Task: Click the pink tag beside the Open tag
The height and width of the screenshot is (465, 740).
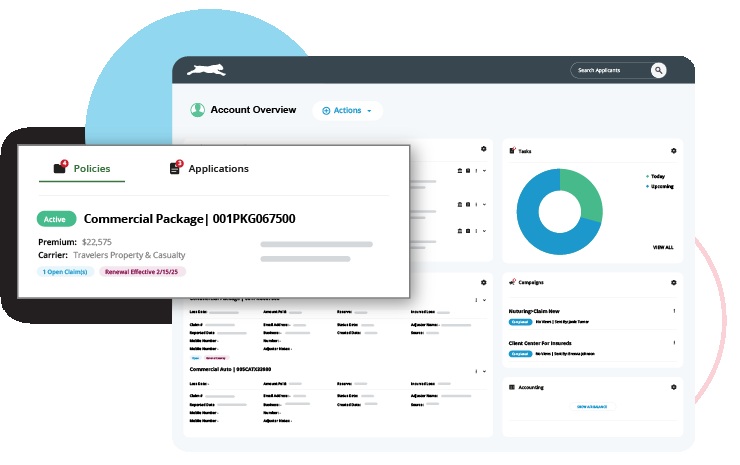Action: [x=216, y=358]
